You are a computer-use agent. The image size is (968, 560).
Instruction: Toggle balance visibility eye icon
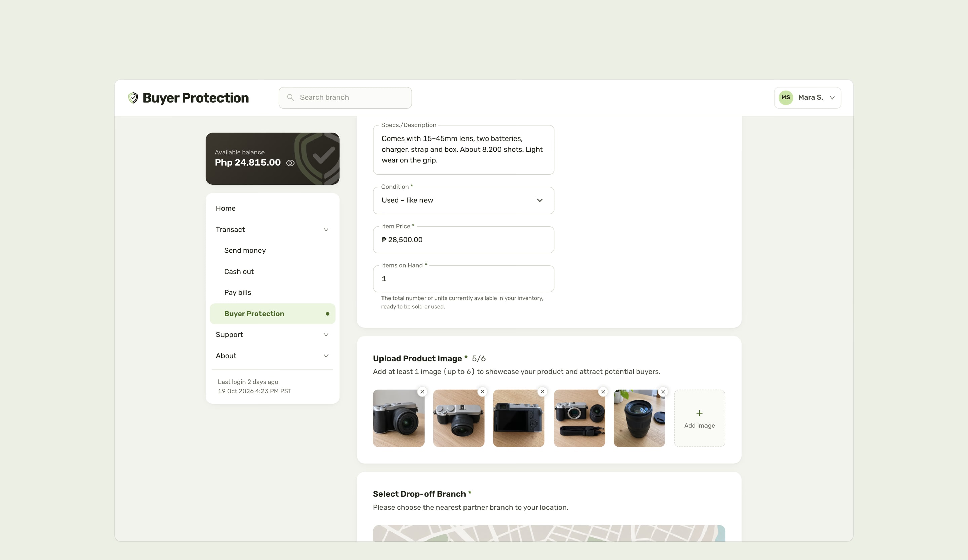290,163
